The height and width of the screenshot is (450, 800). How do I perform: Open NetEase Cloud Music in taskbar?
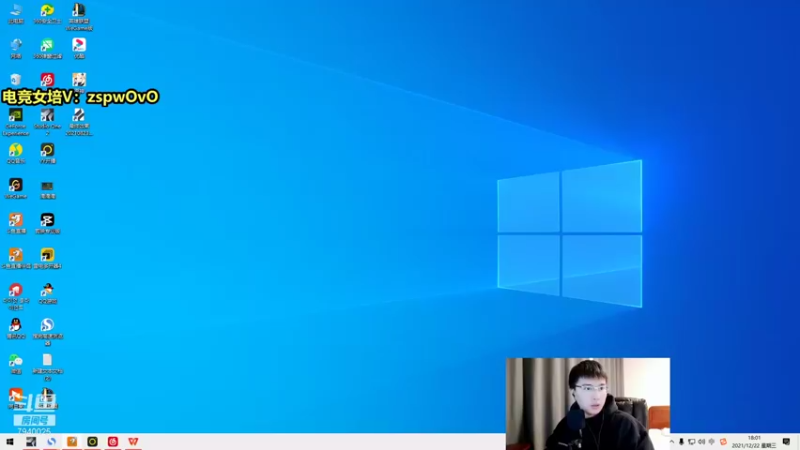113,442
